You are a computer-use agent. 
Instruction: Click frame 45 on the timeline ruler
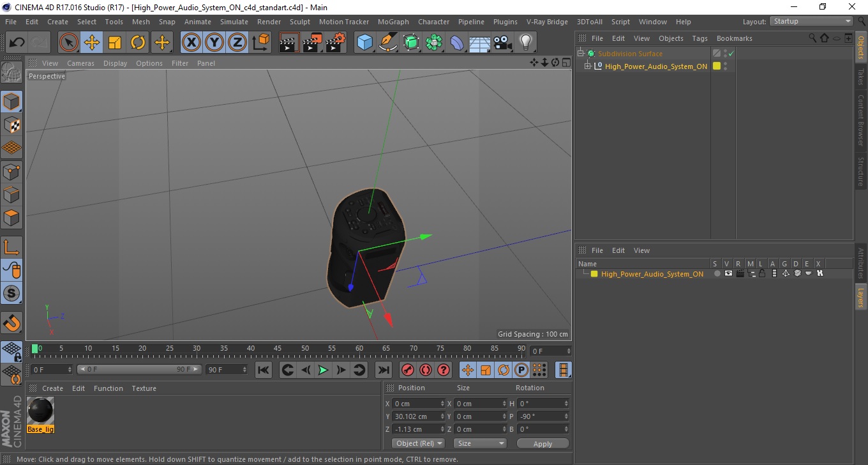pyautogui.click(x=278, y=349)
